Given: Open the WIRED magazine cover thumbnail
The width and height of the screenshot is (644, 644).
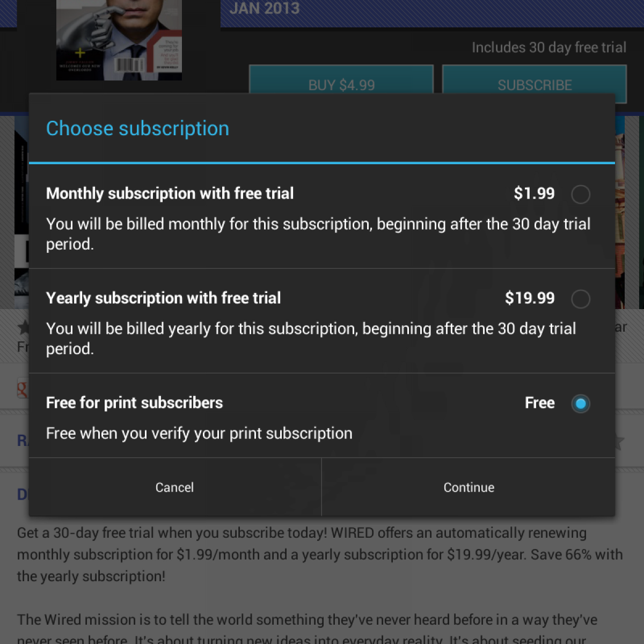Looking at the screenshot, I should tap(119, 40).
